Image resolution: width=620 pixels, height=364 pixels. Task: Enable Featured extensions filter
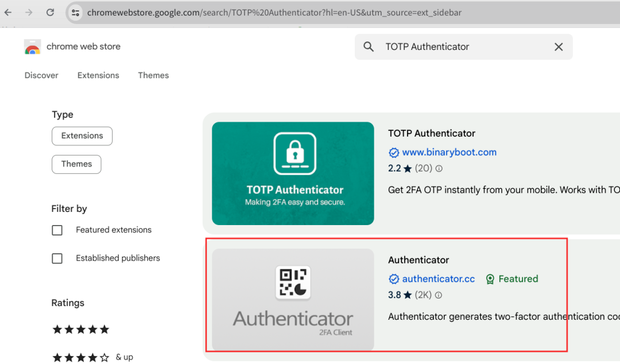(x=57, y=230)
